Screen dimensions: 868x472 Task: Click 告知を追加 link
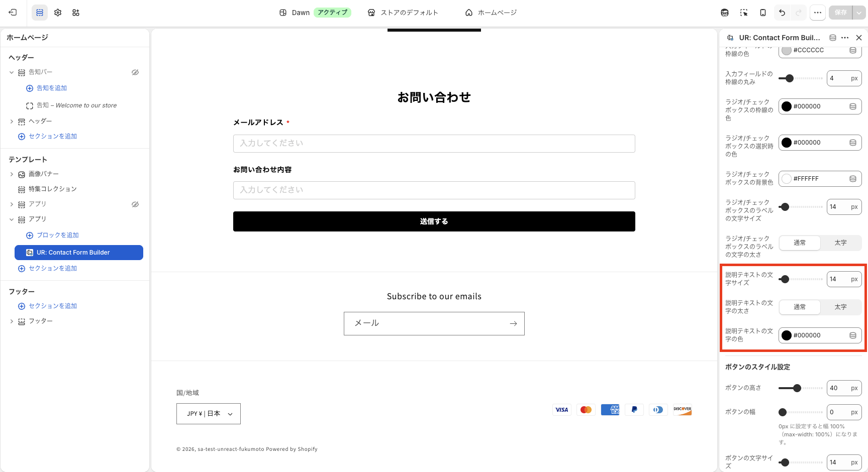(x=52, y=88)
